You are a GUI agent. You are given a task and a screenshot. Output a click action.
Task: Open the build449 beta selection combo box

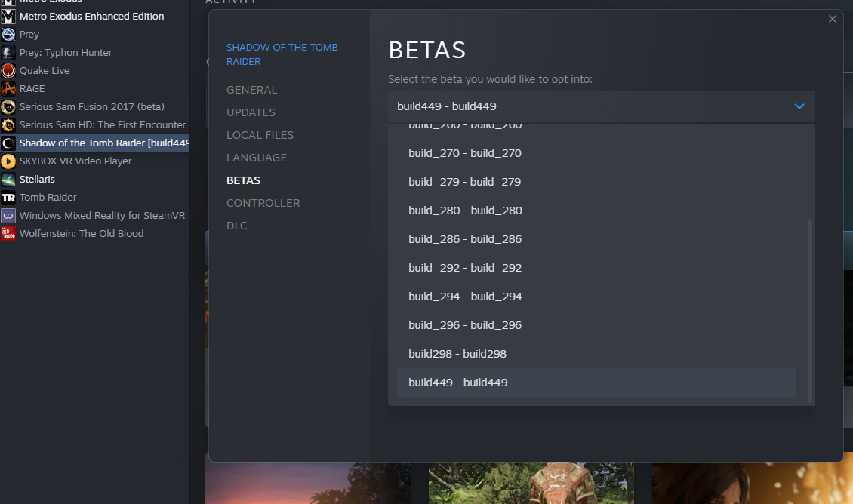tap(601, 106)
